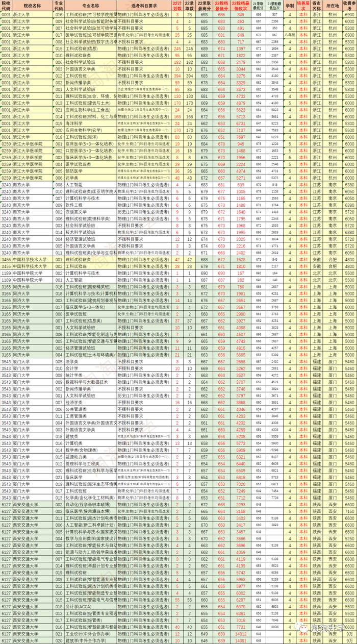Click the 14012 lowest-rank value

coord(241,633)
